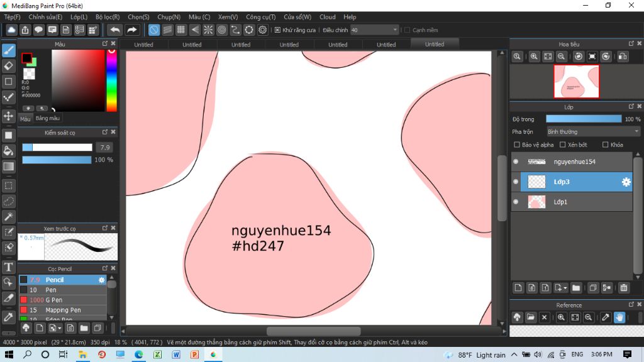Enable parallel lines snap guide

click(167, 30)
